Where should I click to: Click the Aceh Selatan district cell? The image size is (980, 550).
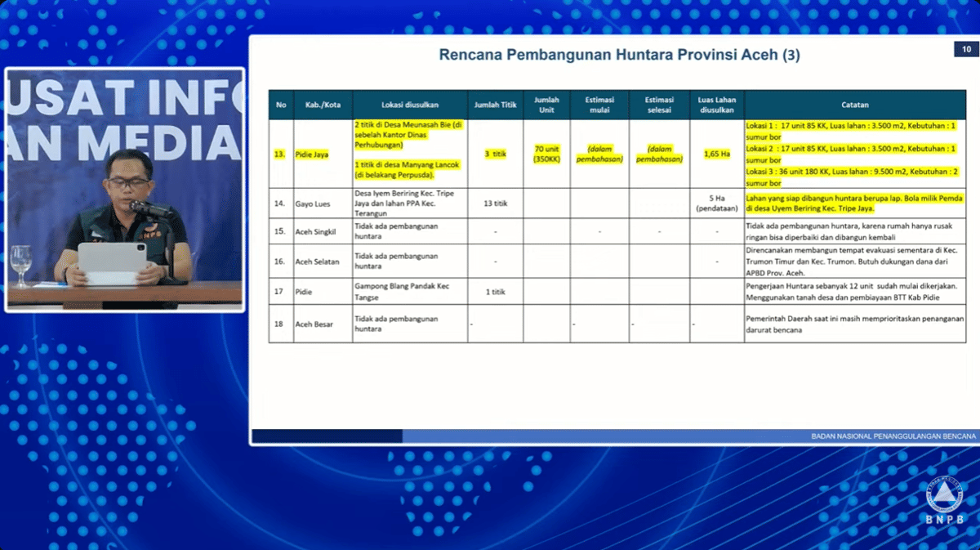(x=316, y=262)
